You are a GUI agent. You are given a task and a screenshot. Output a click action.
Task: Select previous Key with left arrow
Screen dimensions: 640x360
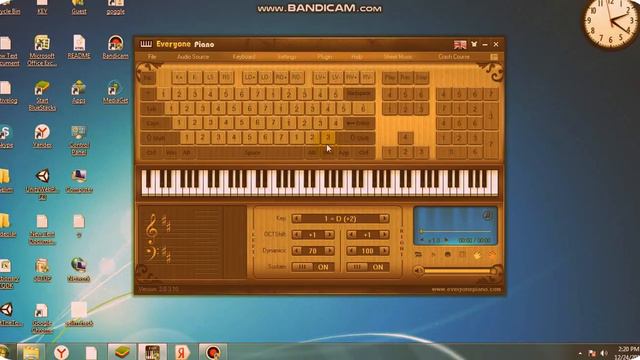pyautogui.click(x=297, y=218)
